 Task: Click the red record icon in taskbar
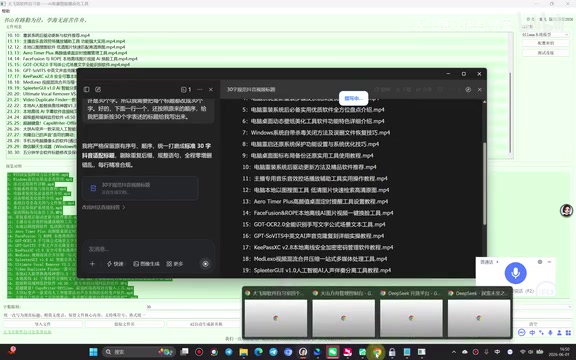199,352
